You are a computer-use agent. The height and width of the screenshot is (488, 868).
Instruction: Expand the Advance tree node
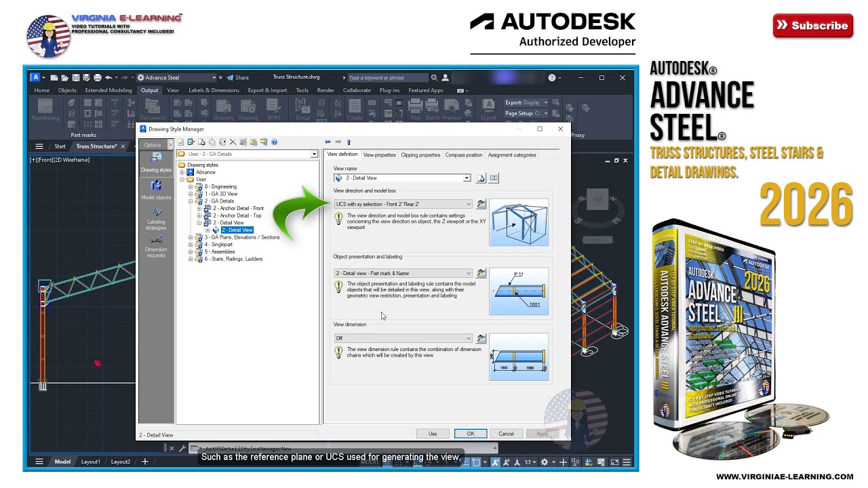[x=182, y=172]
